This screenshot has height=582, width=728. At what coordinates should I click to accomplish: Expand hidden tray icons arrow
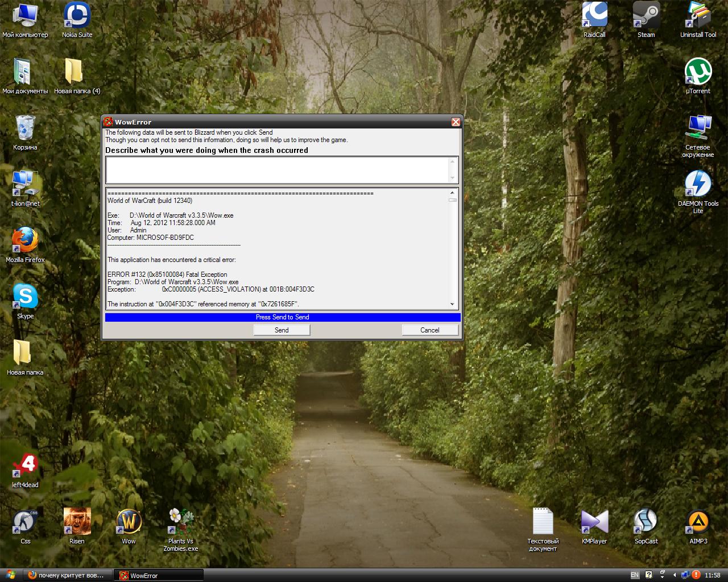pyautogui.click(x=675, y=575)
